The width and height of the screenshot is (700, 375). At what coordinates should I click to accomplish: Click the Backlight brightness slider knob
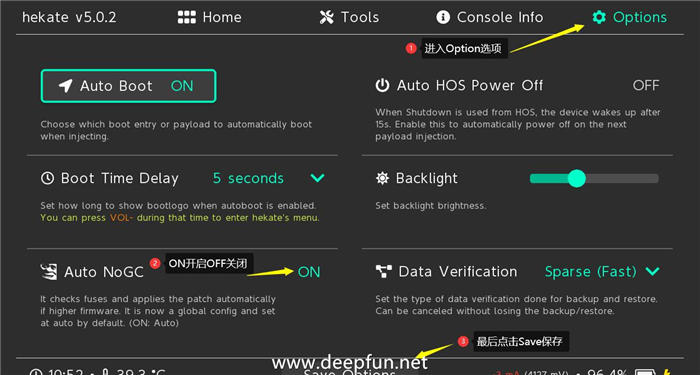click(x=576, y=179)
